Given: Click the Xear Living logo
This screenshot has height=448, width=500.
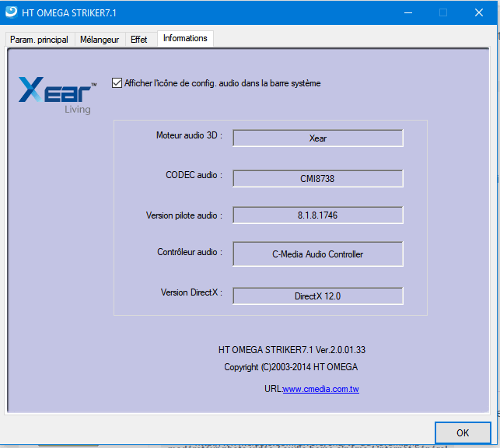Looking at the screenshot, I should (58, 95).
